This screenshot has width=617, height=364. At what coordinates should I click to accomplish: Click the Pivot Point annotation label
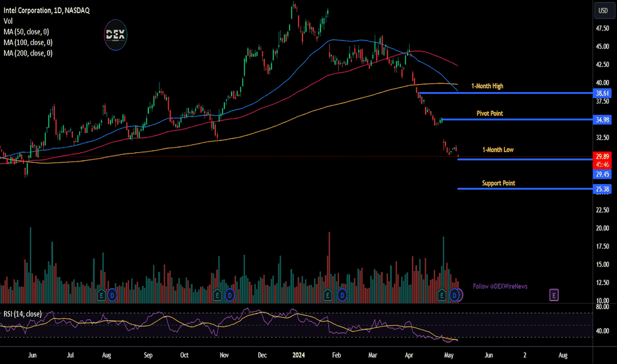click(x=489, y=113)
